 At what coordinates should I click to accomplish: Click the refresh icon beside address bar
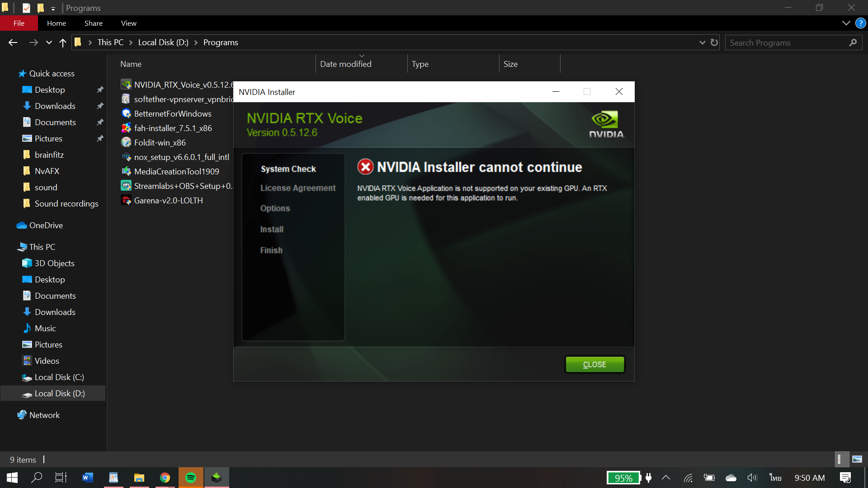(x=714, y=42)
